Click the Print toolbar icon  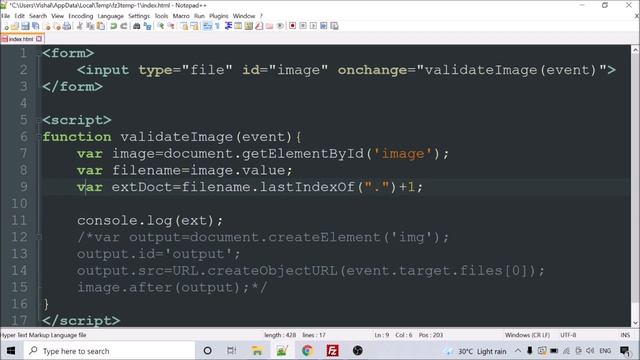tap(67, 26)
